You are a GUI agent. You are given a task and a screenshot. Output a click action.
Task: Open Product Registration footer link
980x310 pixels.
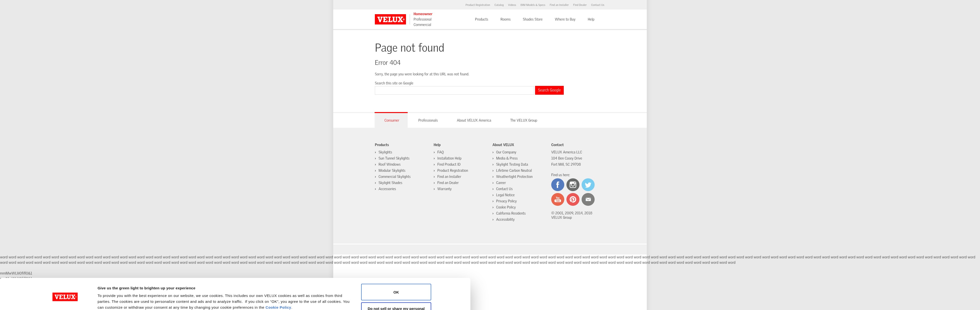coord(452,171)
